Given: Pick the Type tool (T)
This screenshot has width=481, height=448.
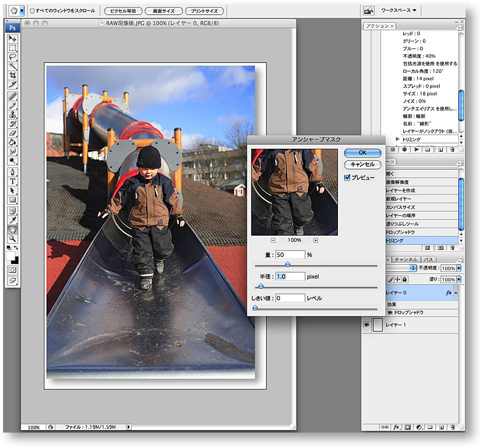Looking at the screenshot, I should (x=12, y=181).
